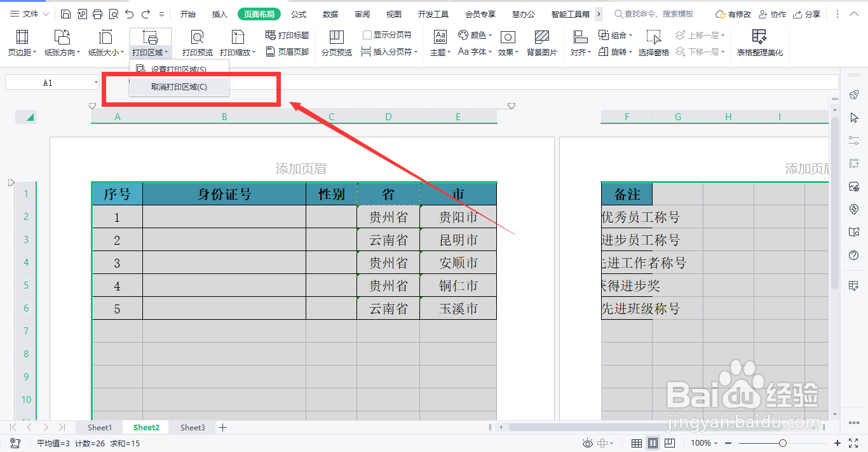Open the 选择窗格 (Selection Pane)
868x452 pixels.
pos(653,42)
